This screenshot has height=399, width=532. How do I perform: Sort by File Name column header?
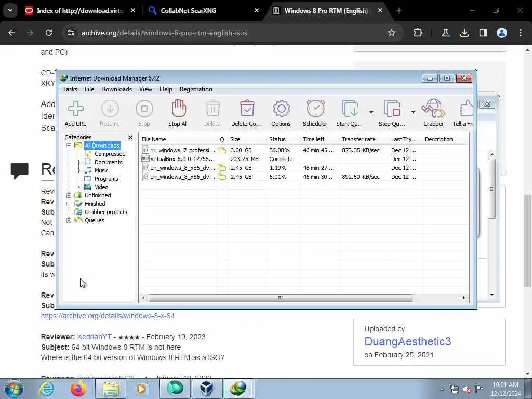(179, 139)
